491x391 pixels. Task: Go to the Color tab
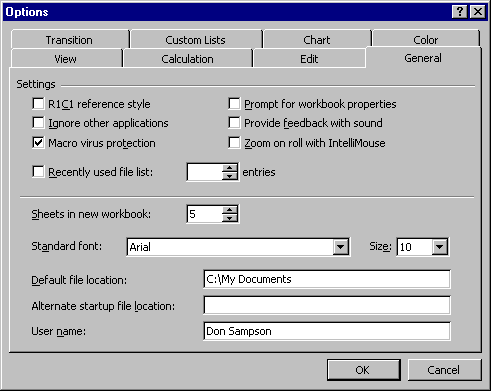click(x=426, y=40)
